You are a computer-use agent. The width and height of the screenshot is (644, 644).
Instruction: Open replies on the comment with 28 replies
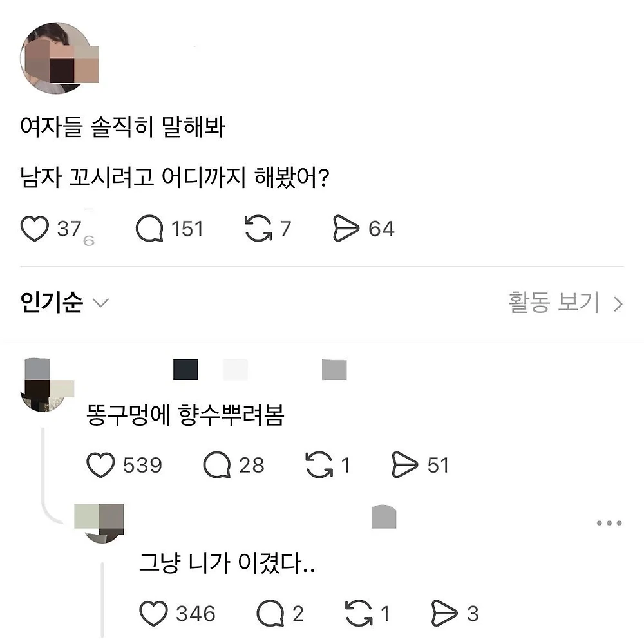[x=217, y=465]
